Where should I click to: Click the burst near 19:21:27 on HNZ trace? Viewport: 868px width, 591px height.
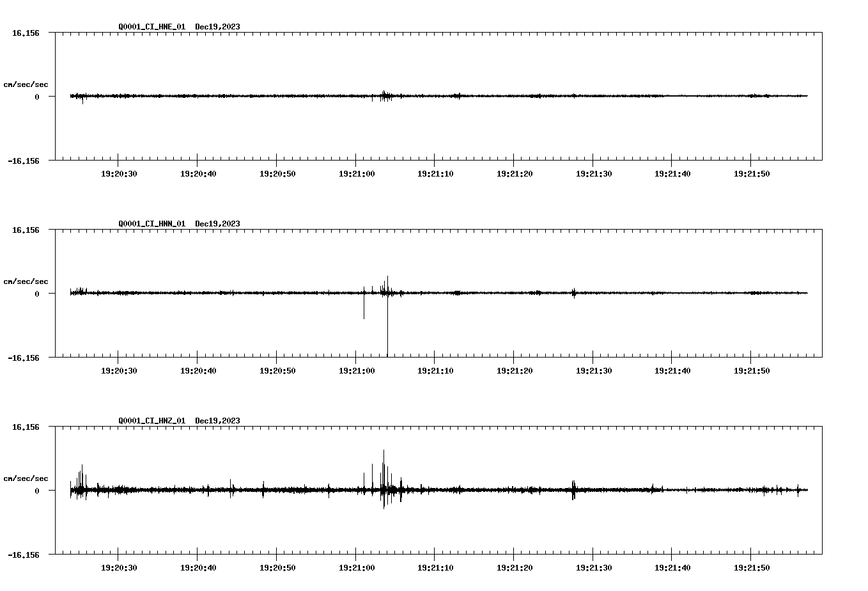click(573, 487)
